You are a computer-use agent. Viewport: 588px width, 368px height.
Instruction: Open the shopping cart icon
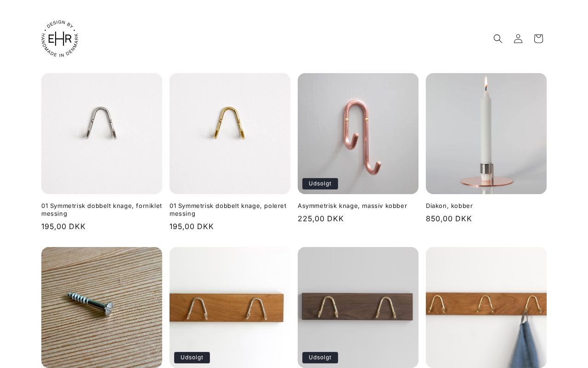pyautogui.click(x=538, y=39)
